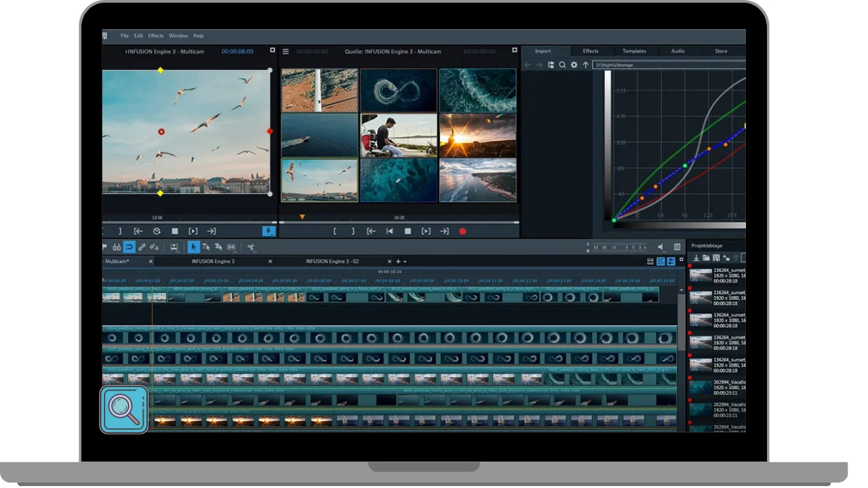This screenshot has width=868, height=488.
Task: Open the Import panel gear settings
Action: tap(574, 65)
